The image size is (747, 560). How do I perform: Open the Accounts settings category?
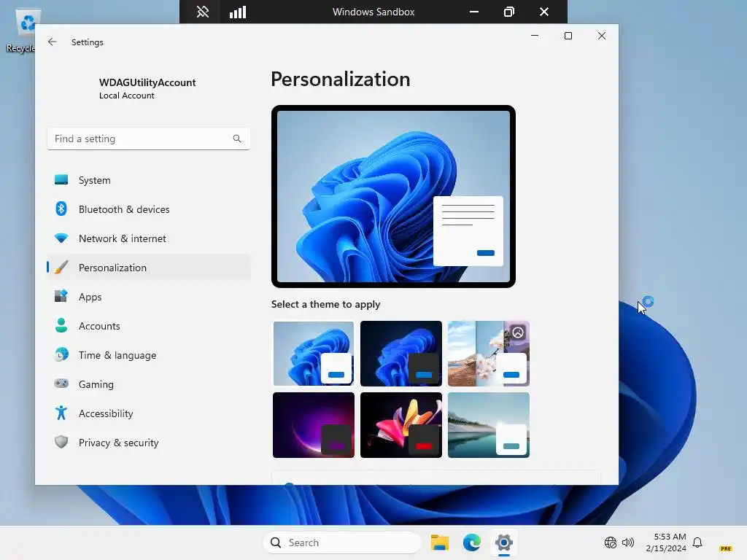pos(149,326)
